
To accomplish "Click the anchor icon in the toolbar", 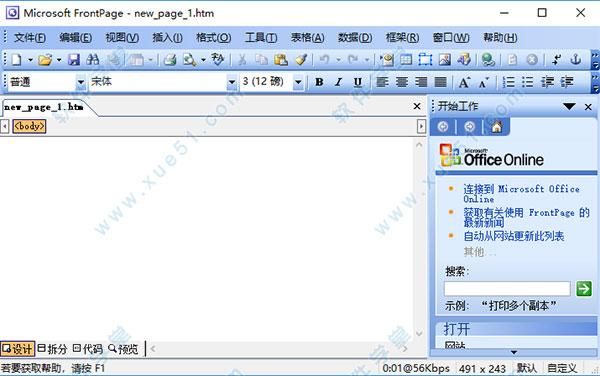I will click(x=576, y=60).
